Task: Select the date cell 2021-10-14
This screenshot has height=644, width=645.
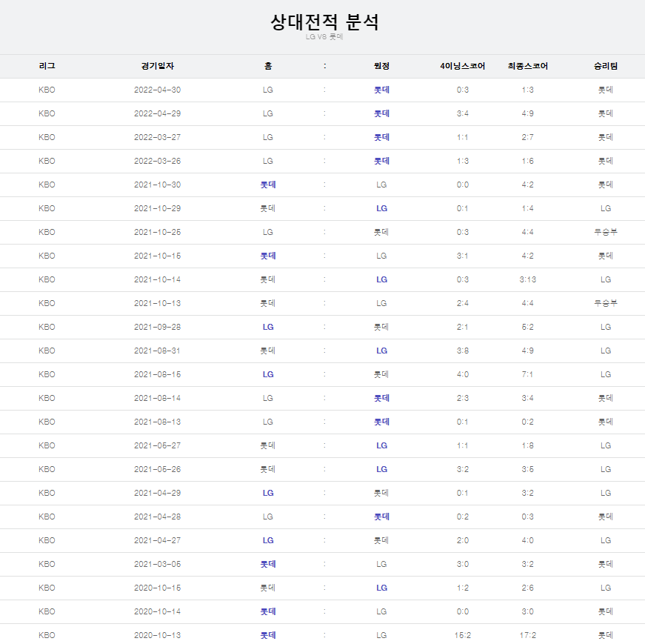Action: pyautogui.click(x=158, y=279)
